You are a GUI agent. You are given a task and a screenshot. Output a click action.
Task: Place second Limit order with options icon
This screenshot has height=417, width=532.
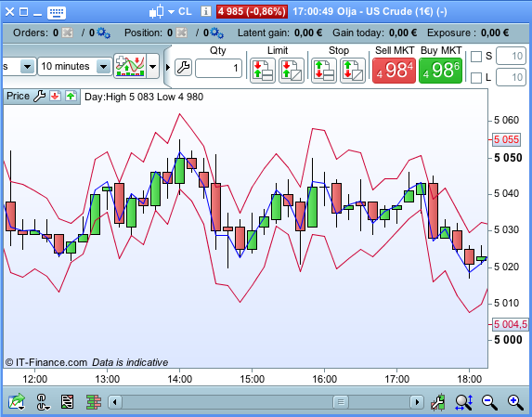tap(292, 71)
